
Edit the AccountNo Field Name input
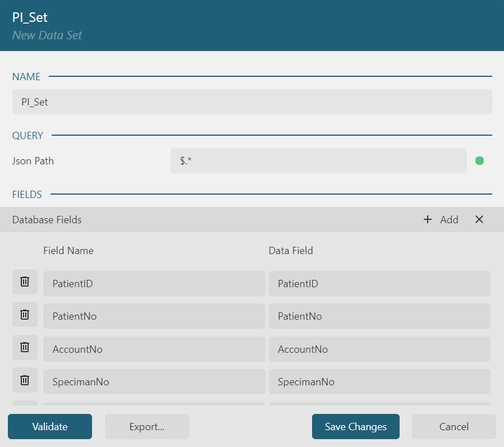point(154,349)
